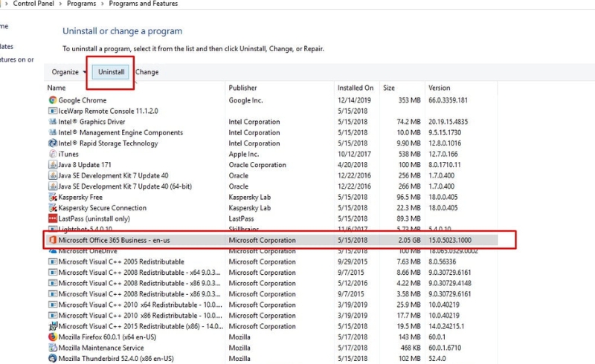Click the Intel Graphics Driver icon

(x=53, y=122)
